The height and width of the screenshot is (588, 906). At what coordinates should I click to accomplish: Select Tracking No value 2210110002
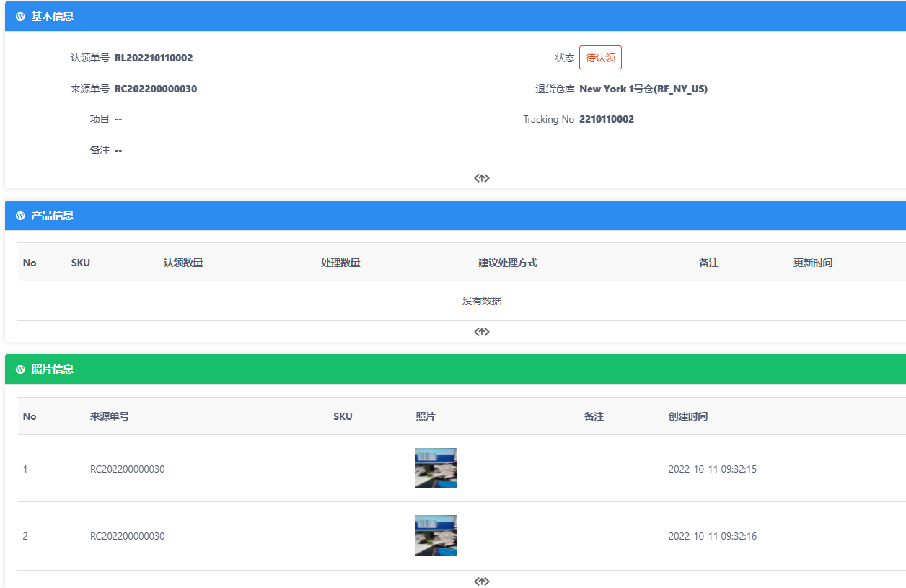click(x=607, y=119)
